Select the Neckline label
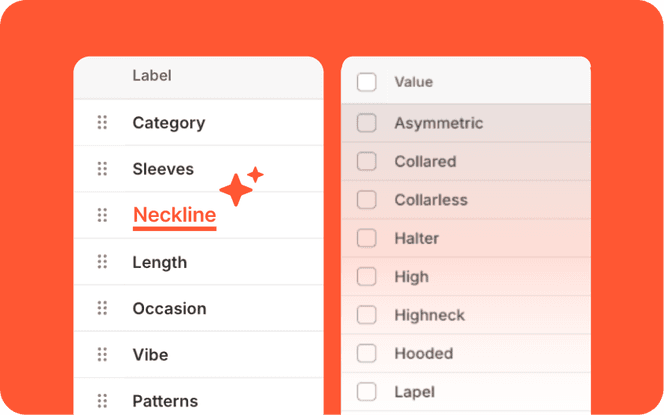Image resolution: width=664 pixels, height=415 pixels. [174, 215]
